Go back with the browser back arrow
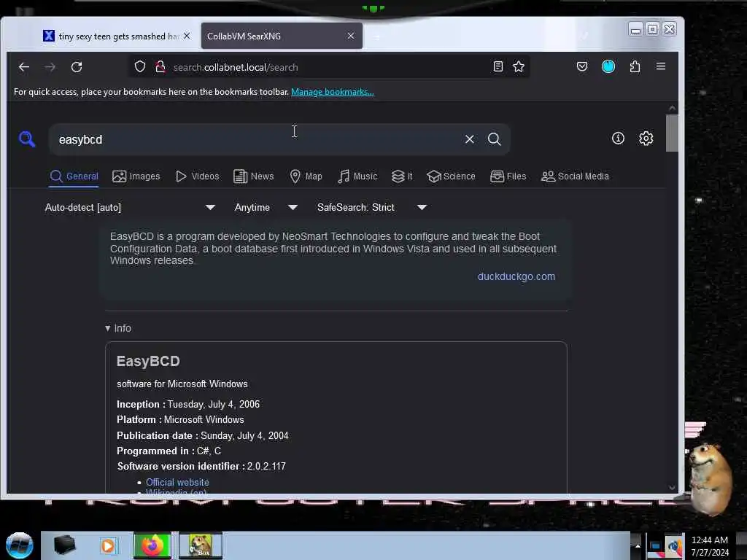 point(24,67)
